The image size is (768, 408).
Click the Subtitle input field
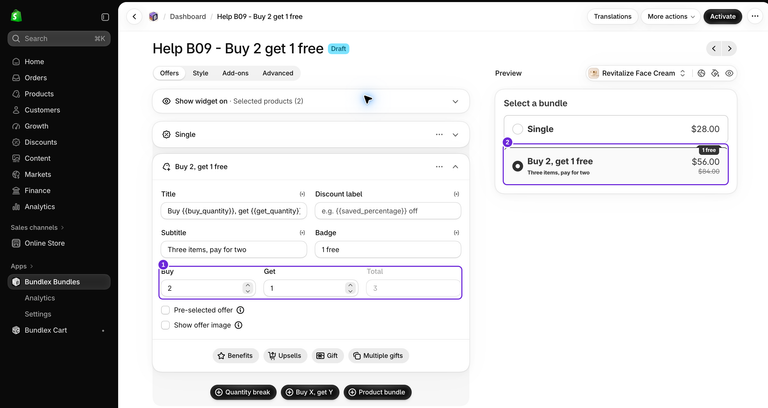pos(234,250)
